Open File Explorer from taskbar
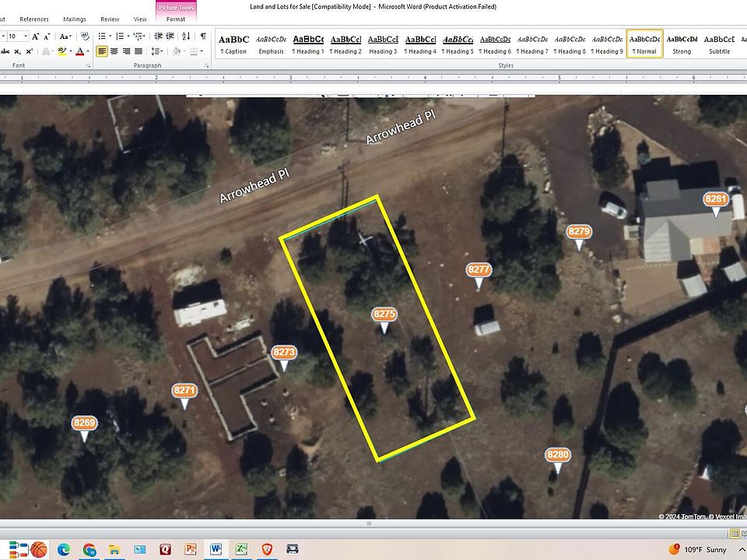 (x=114, y=550)
